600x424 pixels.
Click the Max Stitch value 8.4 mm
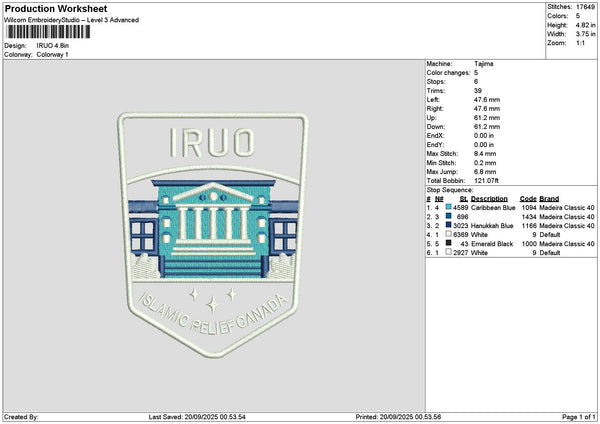click(x=485, y=154)
